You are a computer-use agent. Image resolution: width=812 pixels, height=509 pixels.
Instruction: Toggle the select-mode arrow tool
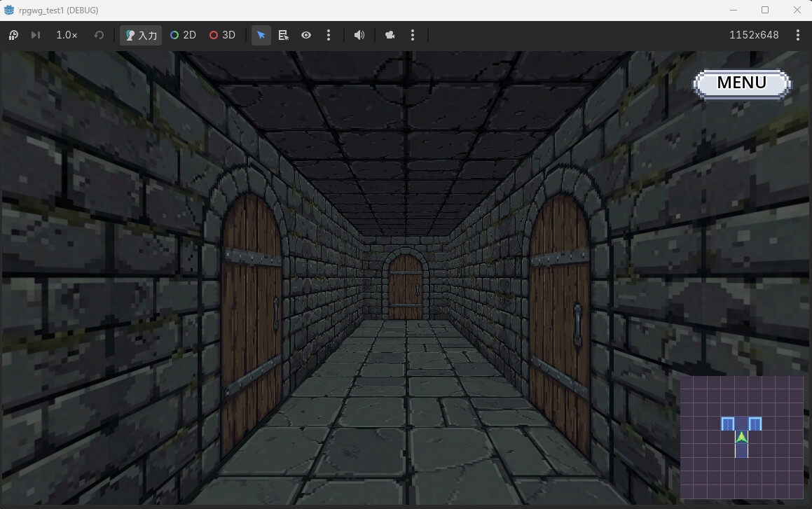(x=261, y=35)
